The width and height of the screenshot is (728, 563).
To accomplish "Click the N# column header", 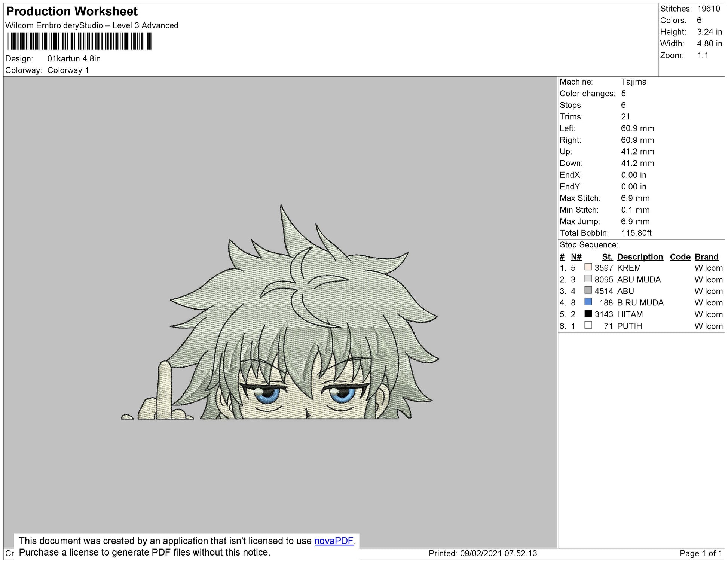I will (x=576, y=257).
